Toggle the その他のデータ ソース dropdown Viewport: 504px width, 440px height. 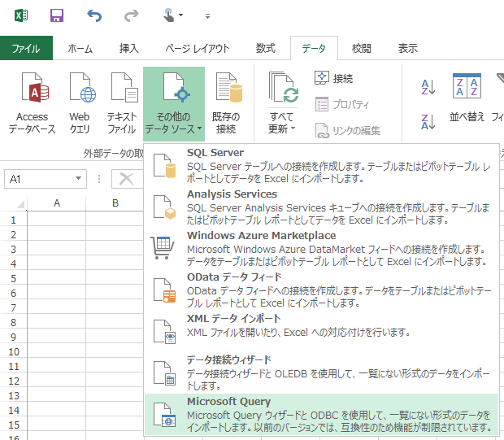click(174, 103)
